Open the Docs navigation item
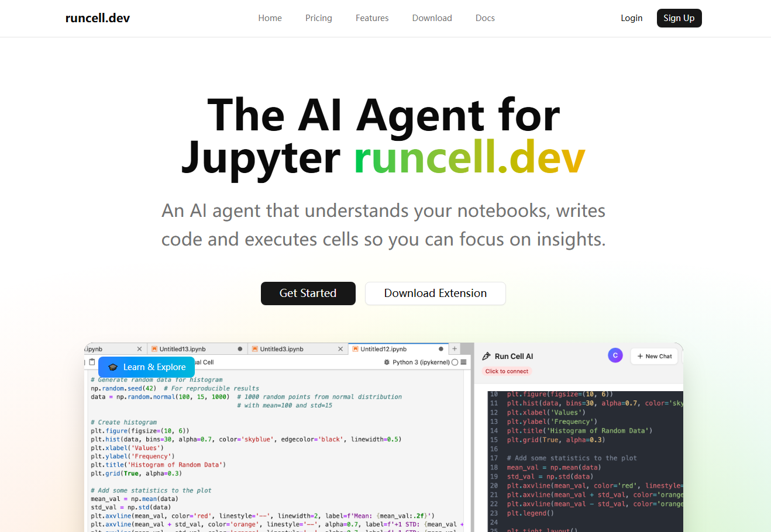The width and height of the screenshot is (771, 532). pos(485,18)
